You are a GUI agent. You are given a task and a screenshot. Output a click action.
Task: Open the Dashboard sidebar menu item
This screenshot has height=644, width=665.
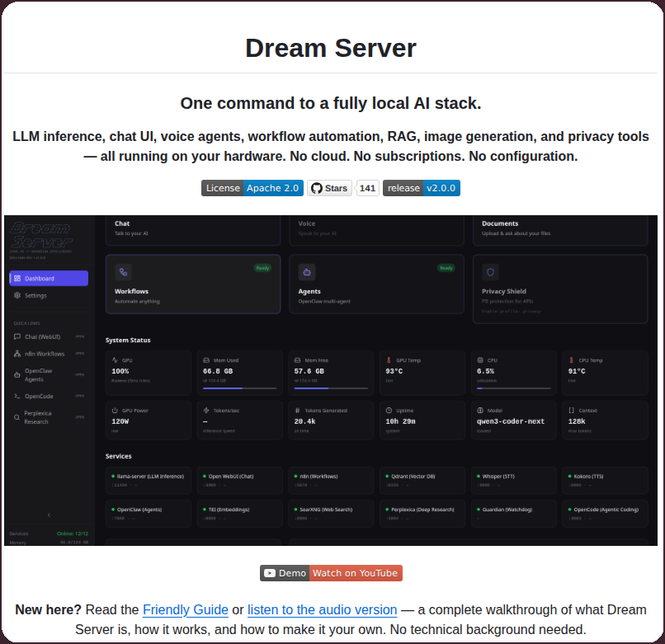tap(49, 279)
